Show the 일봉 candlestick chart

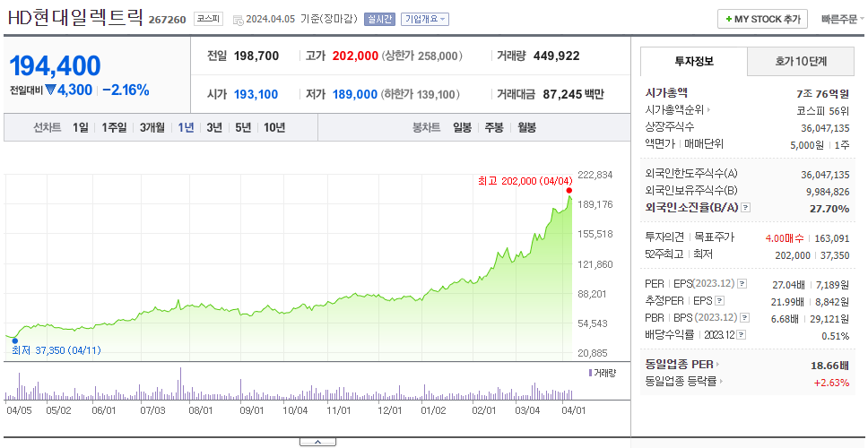(462, 128)
